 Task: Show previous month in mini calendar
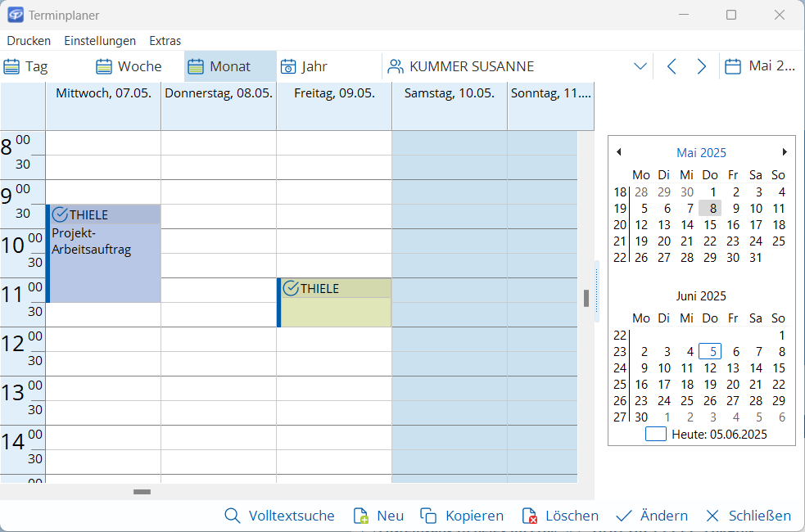click(x=618, y=152)
